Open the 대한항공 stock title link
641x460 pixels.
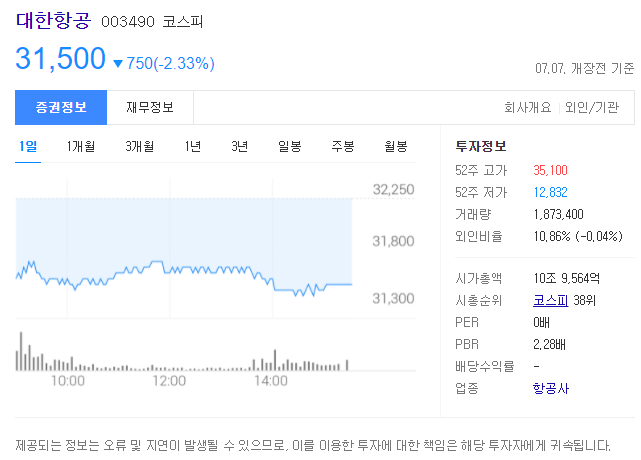[53, 20]
